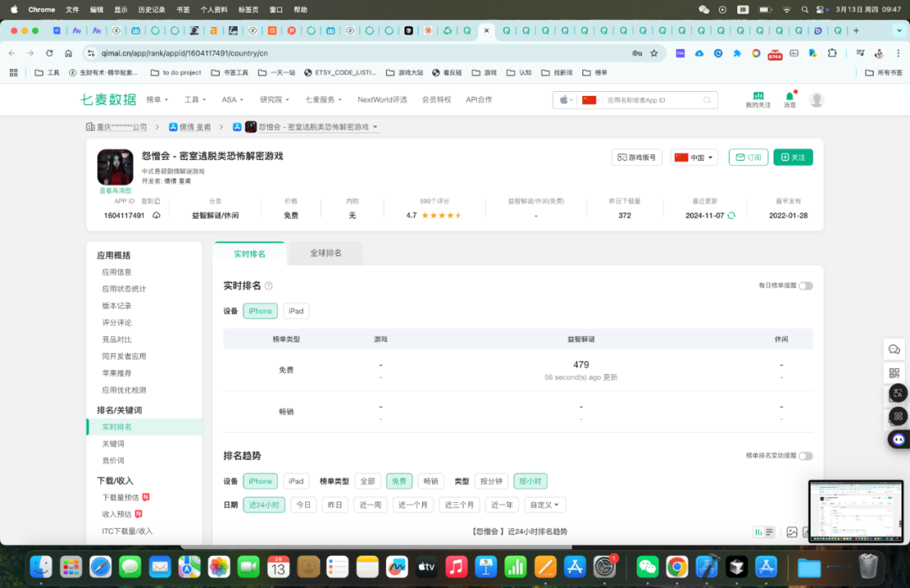The width and height of the screenshot is (910, 588).
Task: Expand the 七麦服务 navigation dropdown
Action: click(324, 99)
